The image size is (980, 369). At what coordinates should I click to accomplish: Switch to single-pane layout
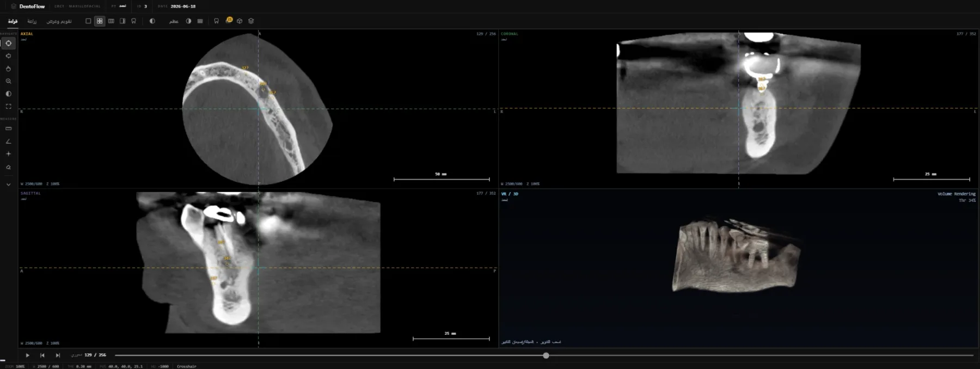pos(88,21)
